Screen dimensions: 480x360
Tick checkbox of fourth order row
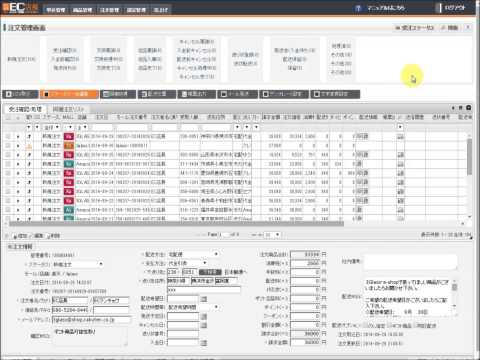click(8, 164)
